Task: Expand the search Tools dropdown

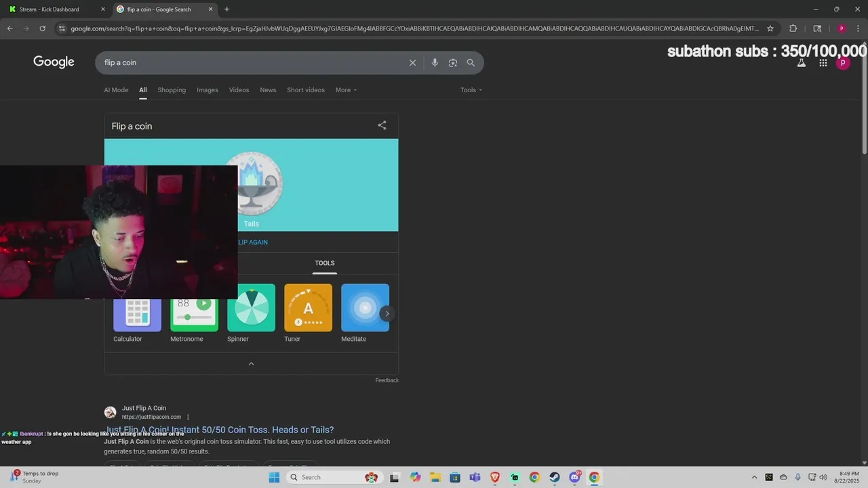Action: [471, 90]
